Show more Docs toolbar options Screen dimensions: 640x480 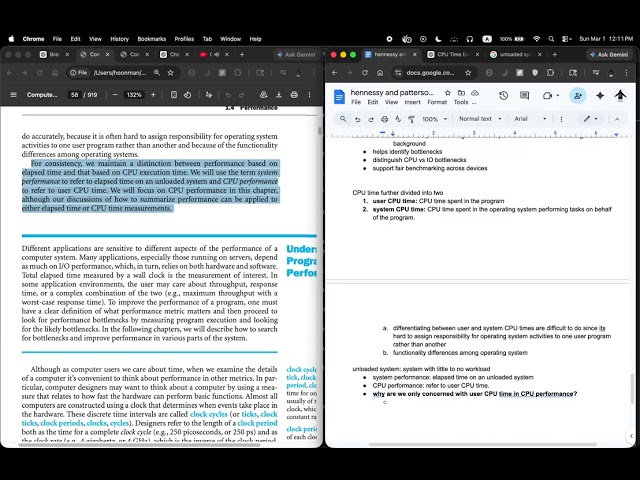coord(561,119)
